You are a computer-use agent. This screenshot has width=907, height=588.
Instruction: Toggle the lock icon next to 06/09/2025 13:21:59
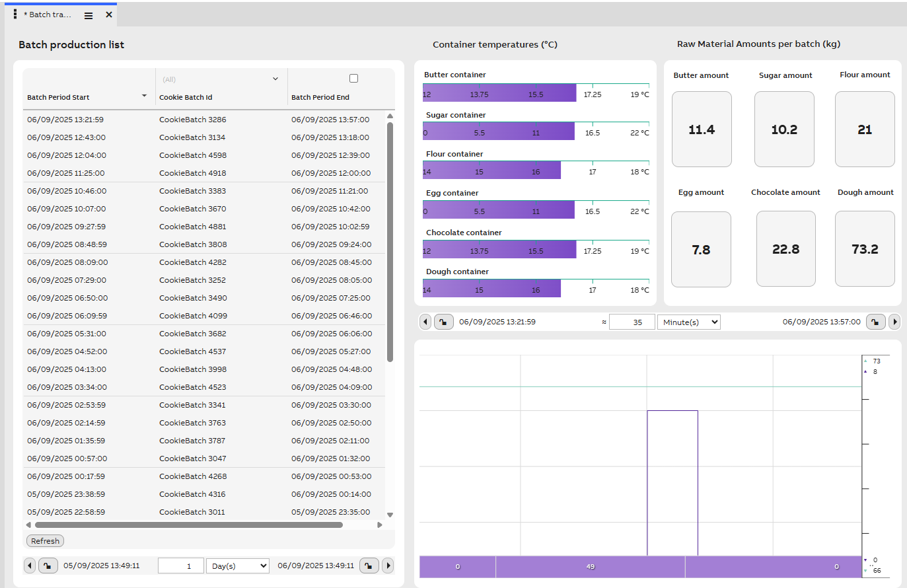443,322
